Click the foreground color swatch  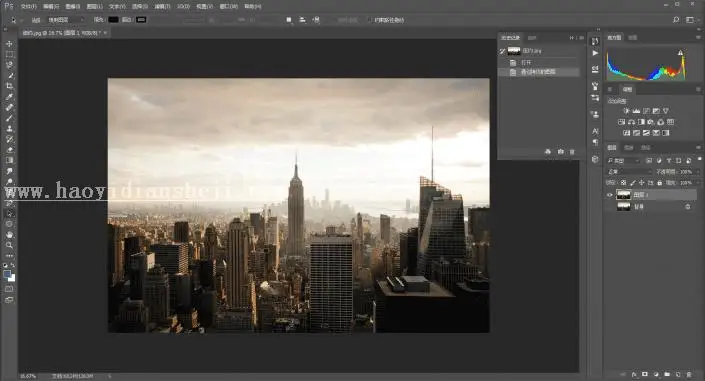click(x=7, y=274)
